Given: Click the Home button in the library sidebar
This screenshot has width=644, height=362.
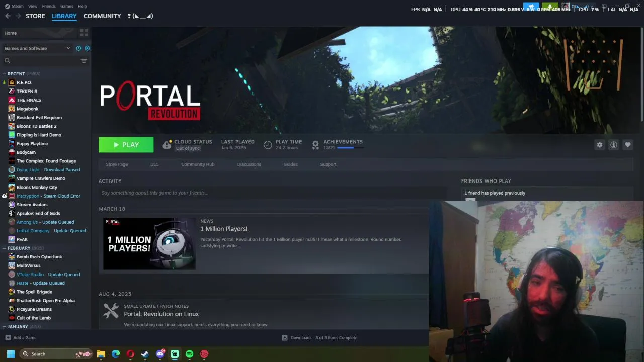Looking at the screenshot, I should pos(39,33).
